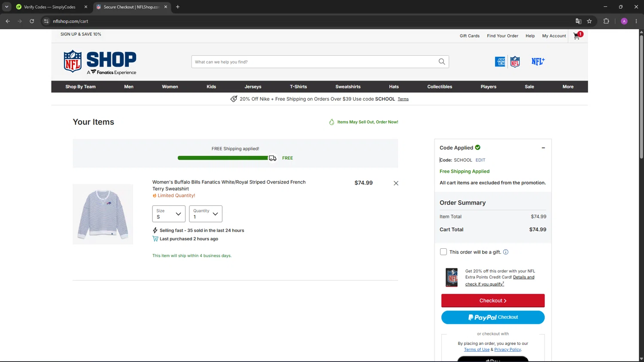Click the browser back arrow

click(8, 21)
